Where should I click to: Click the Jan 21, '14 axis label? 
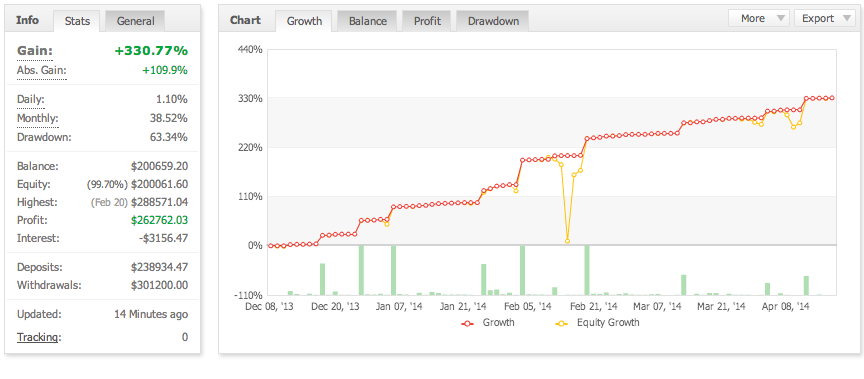[x=463, y=306]
